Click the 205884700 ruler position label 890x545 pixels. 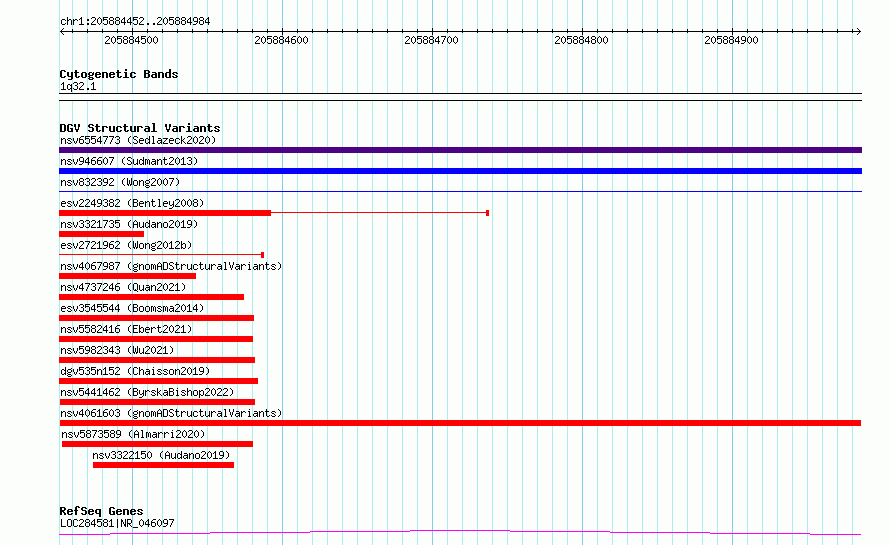point(431,40)
